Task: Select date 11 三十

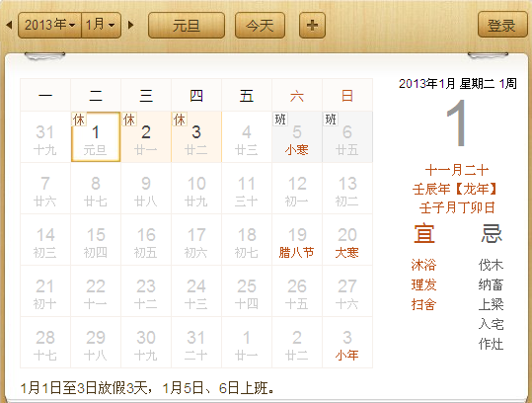Action: pos(247,189)
